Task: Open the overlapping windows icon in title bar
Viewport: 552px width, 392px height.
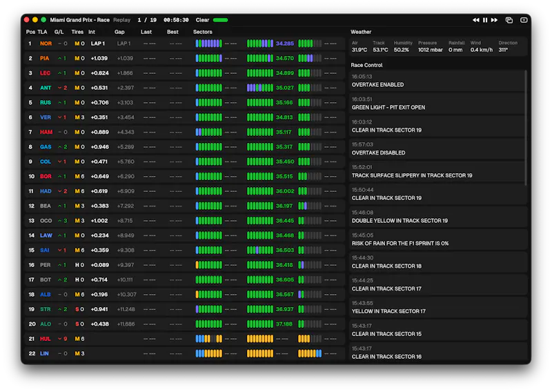Action: coord(509,20)
